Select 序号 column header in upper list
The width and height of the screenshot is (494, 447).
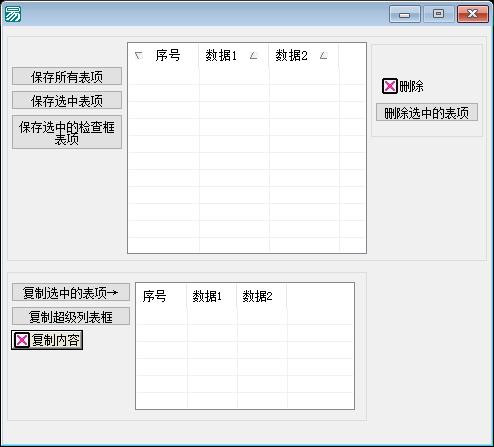[163, 56]
